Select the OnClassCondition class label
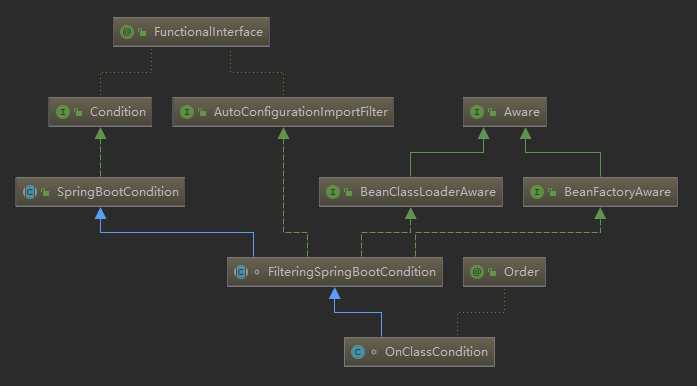The image size is (697, 386). (436, 352)
